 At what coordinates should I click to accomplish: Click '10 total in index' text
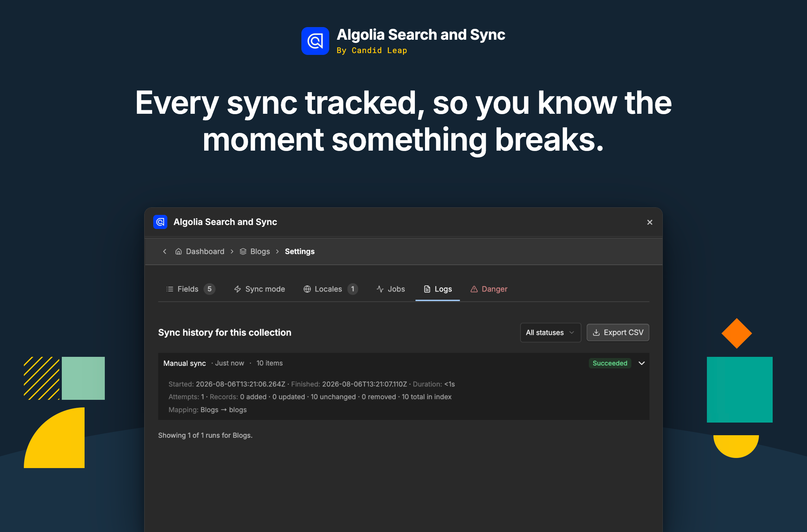tap(426, 397)
